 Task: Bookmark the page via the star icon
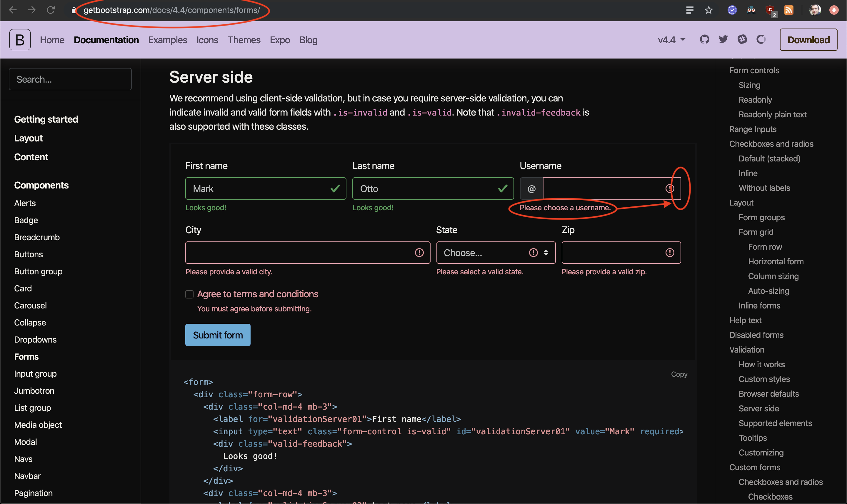(x=708, y=10)
